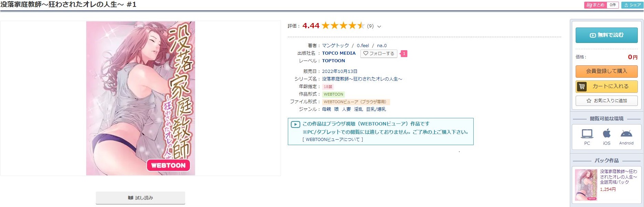Click the shopping cart icon
This screenshot has width=644, height=207.
pyautogui.click(x=582, y=87)
